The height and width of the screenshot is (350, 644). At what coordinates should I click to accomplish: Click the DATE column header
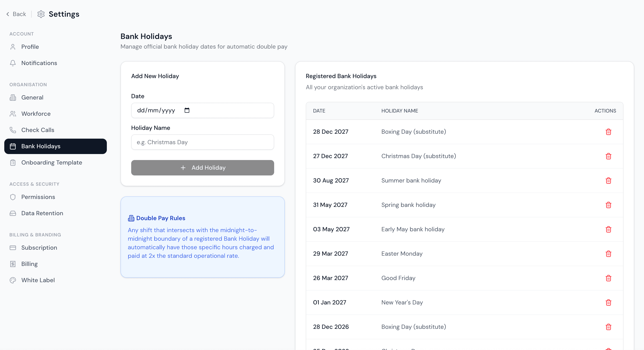coord(319,111)
